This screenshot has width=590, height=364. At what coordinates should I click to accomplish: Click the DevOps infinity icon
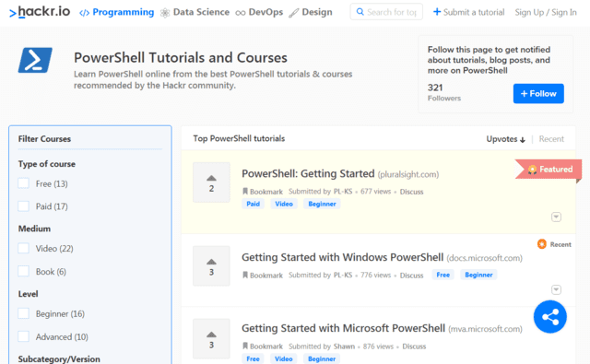[x=241, y=13]
